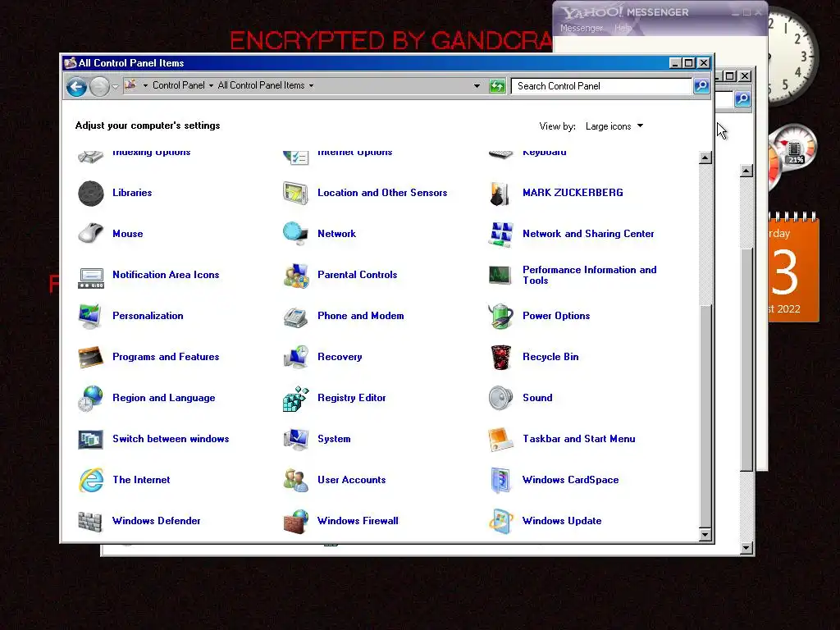Click the Location and Other Sensors icon

pos(295,194)
